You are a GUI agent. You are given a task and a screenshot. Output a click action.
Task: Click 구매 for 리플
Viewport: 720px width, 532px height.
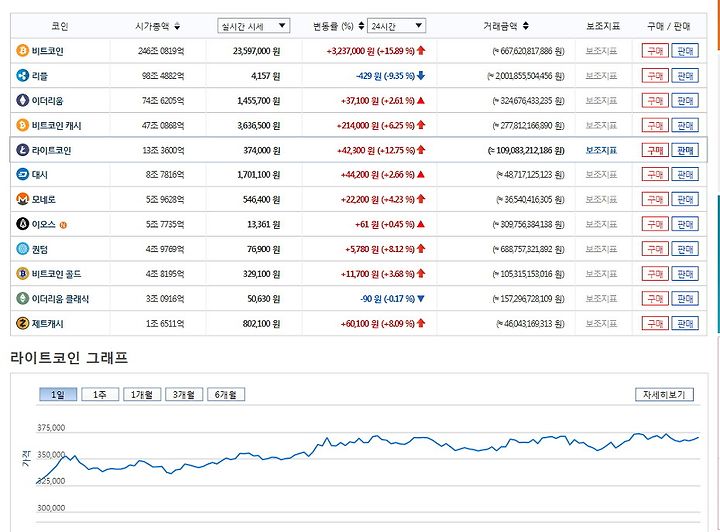click(x=655, y=75)
